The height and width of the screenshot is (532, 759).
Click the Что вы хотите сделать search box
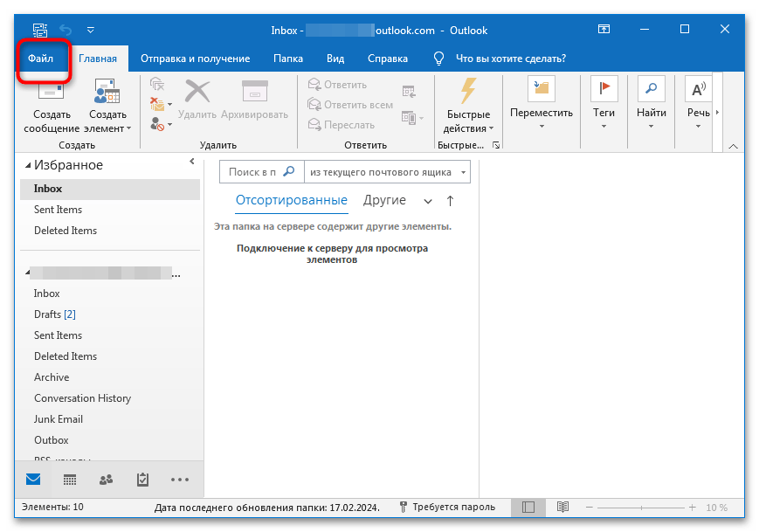pyautogui.click(x=511, y=59)
